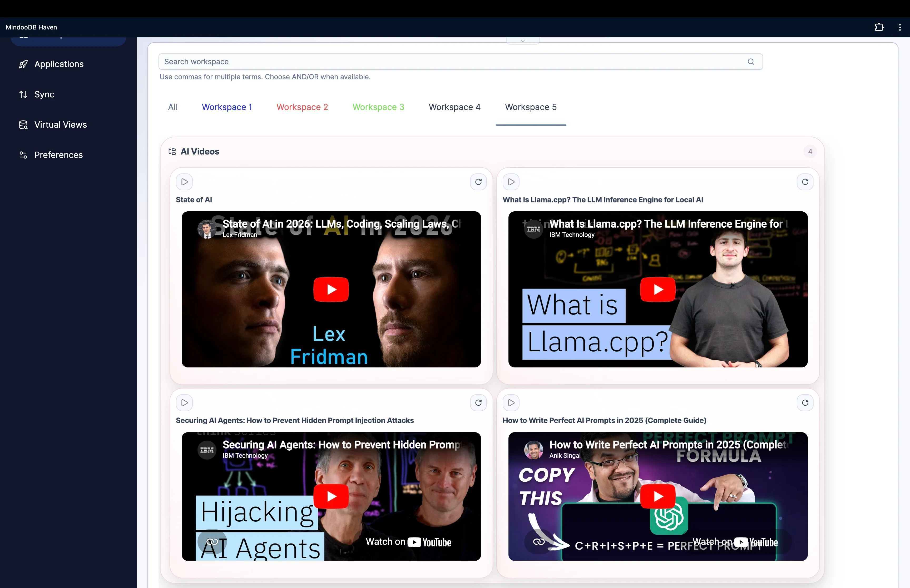Click the play icon on Perfect AI Prompts card
The width and height of the screenshot is (910, 588).
[511, 402]
